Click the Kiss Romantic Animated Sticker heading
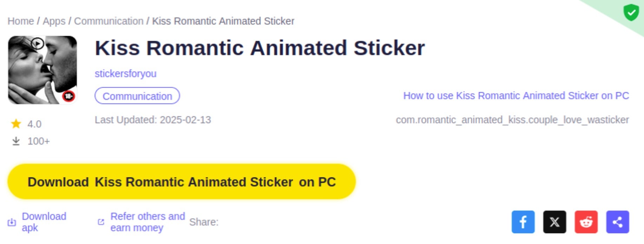 259,48
